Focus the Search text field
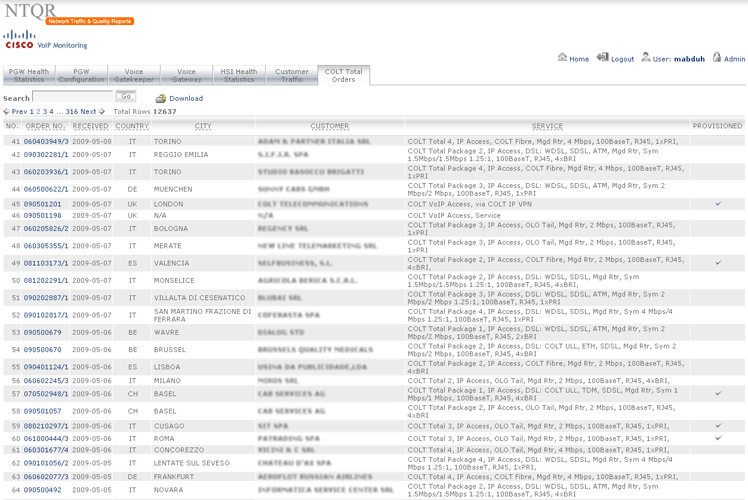Image resolution: width=748 pixels, height=500 pixels. click(x=72, y=97)
